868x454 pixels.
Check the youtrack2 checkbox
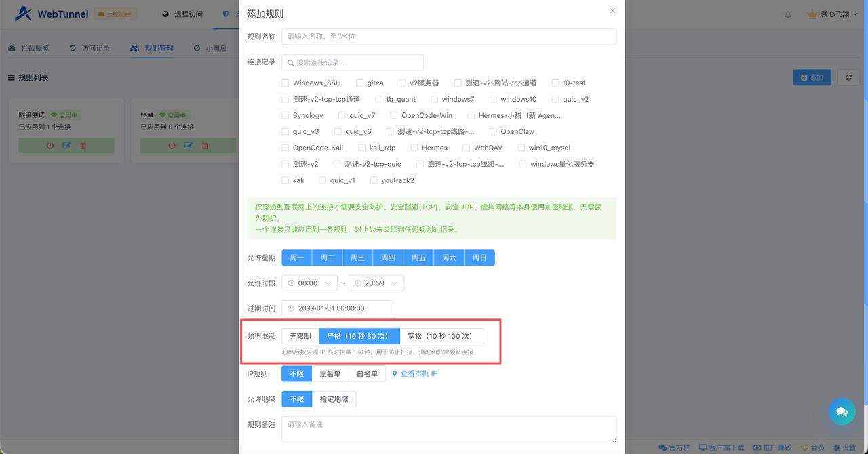click(x=374, y=180)
